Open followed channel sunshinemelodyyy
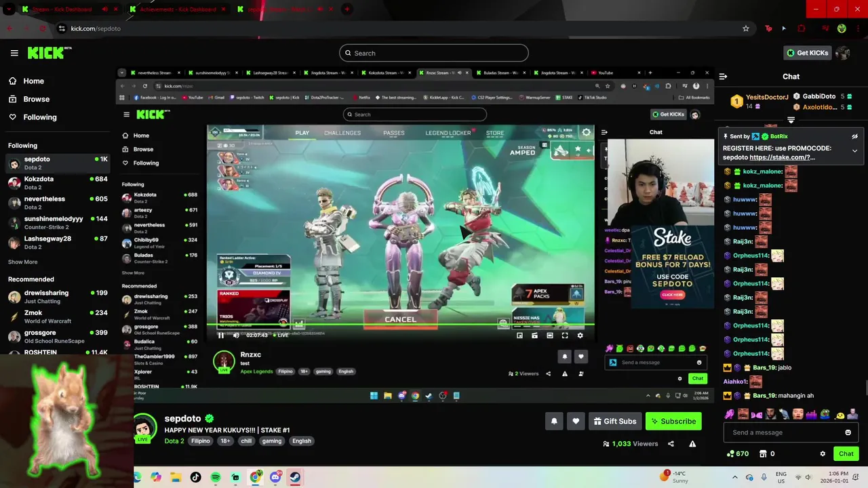This screenshot has height=488, width=868. (x=58, y=222)
